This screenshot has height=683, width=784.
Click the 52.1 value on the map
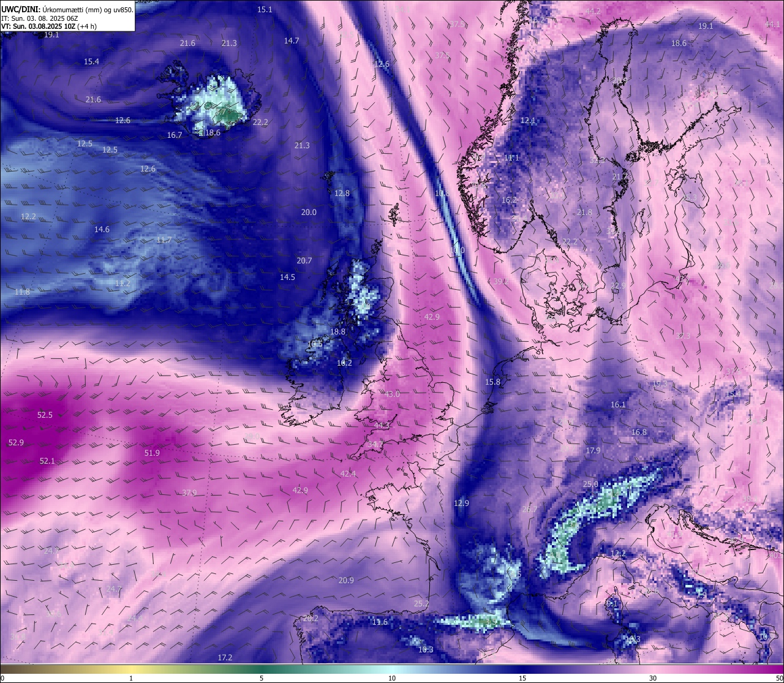[47, 461]
